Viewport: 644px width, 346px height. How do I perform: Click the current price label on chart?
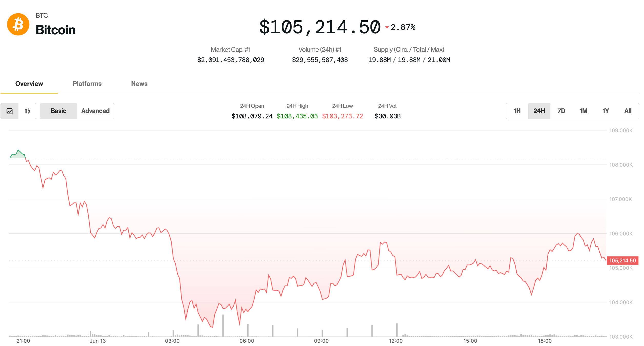tap(624, 260)
